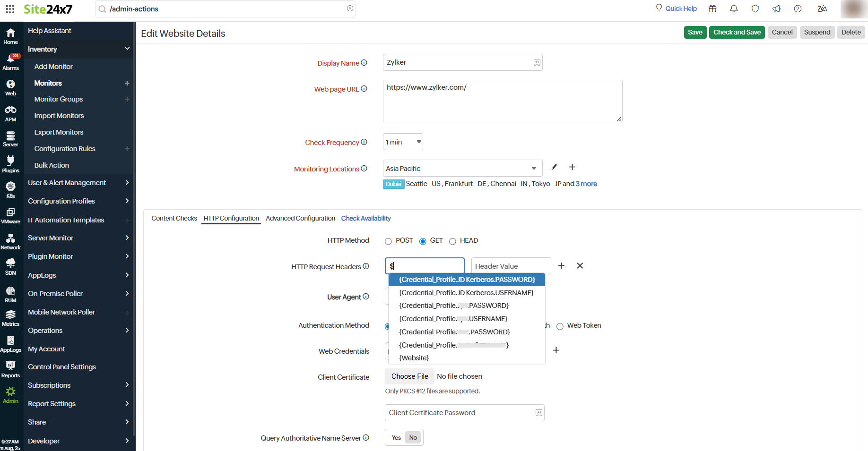Open the apps grid menu icon
The image size is (868, 451).
tap(10, 9)
